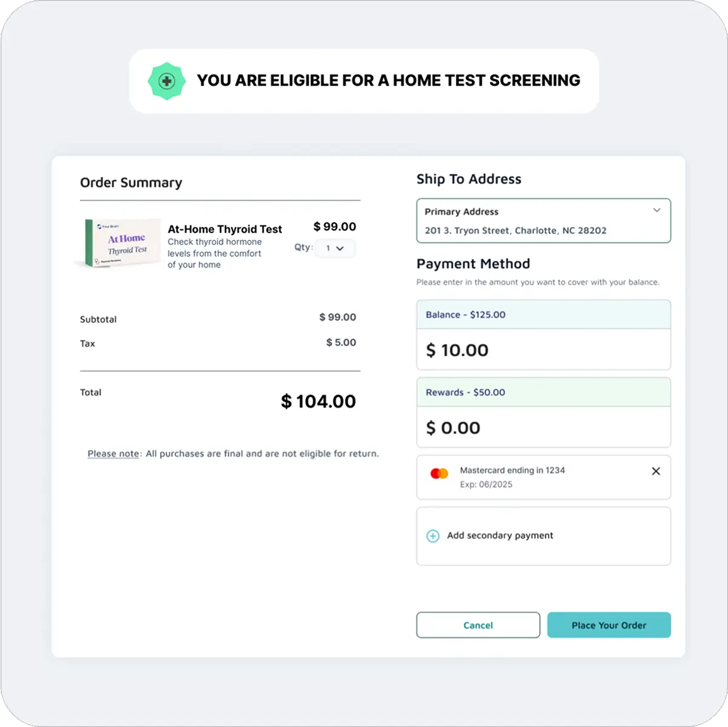Click the plus icon for secondary payment
Viewport: 728px width, 727px height.
click(x=433, y=536)
